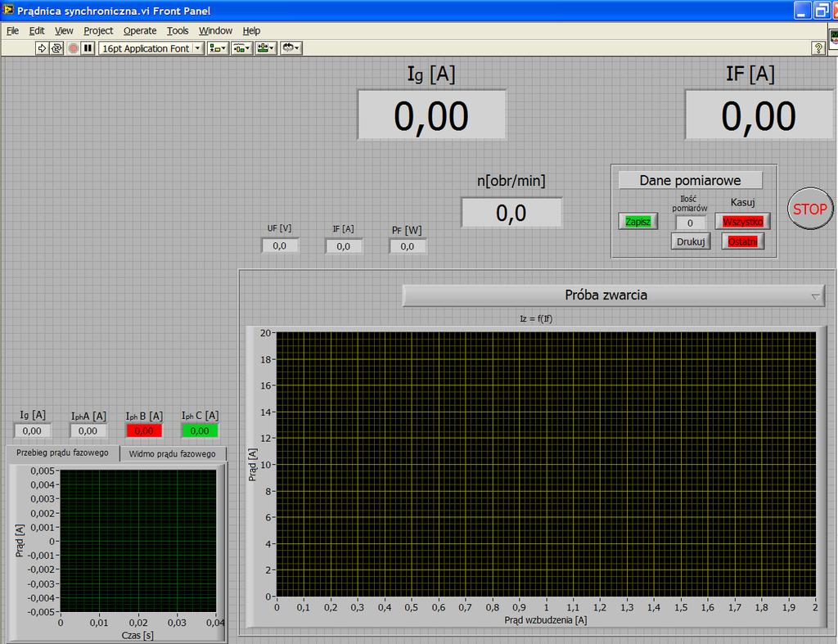
Task: Open the Help menu
Action: pos(251,30)
